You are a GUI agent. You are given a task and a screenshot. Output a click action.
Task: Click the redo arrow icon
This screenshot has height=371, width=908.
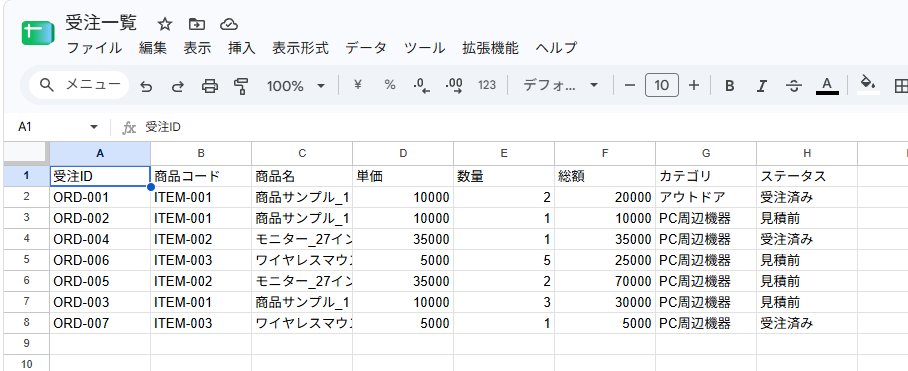[x=178, y=86]
